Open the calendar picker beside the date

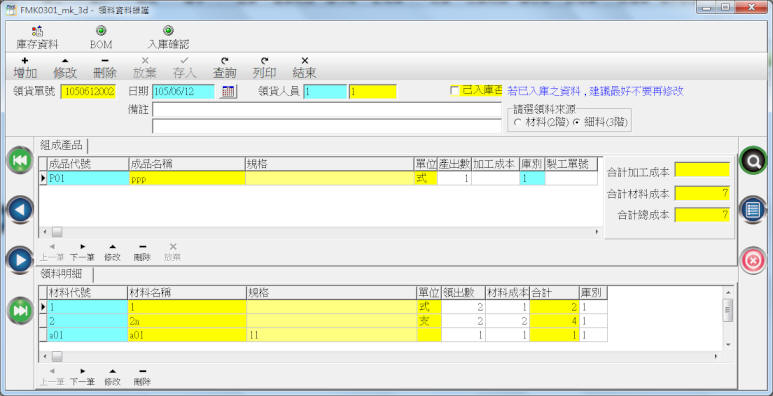pyautogui.click(x=228, y=92)
